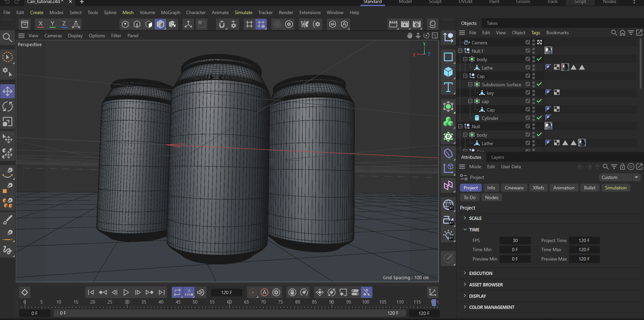
Task: Select the Scale tool
Action: (7, 122)
